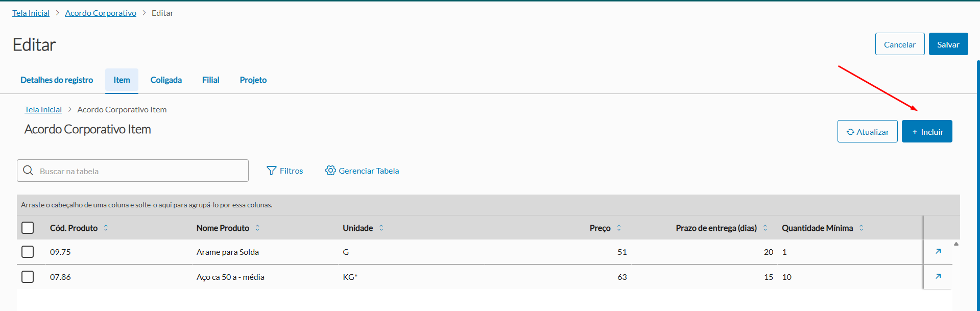Sort by Preço column arrows

click(x=619, y=228)
